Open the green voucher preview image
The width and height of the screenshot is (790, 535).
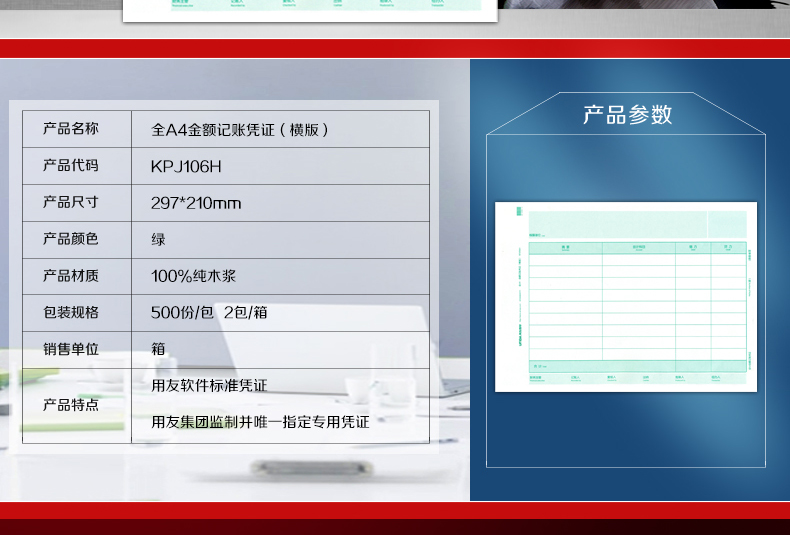[626, 297]
